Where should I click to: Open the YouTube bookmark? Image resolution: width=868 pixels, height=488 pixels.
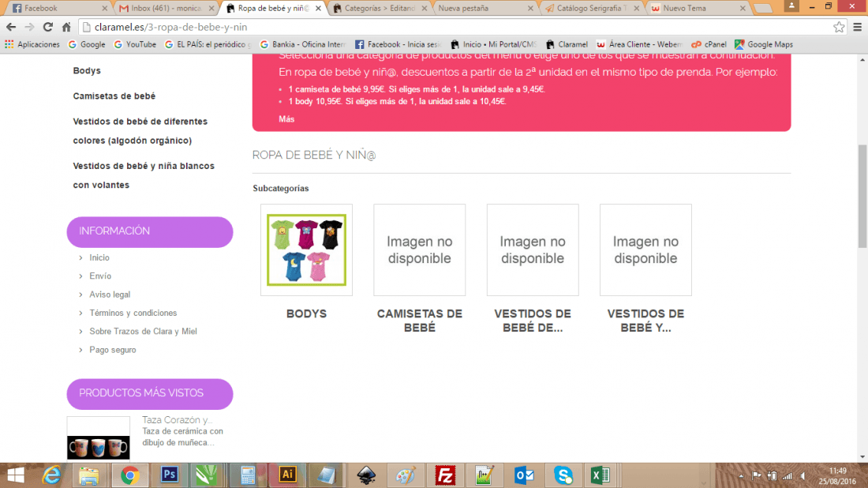click(135, 44)
